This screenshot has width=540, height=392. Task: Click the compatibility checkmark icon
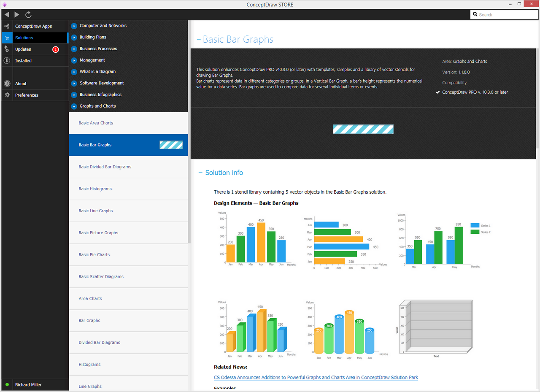click(x=438, y=92)
